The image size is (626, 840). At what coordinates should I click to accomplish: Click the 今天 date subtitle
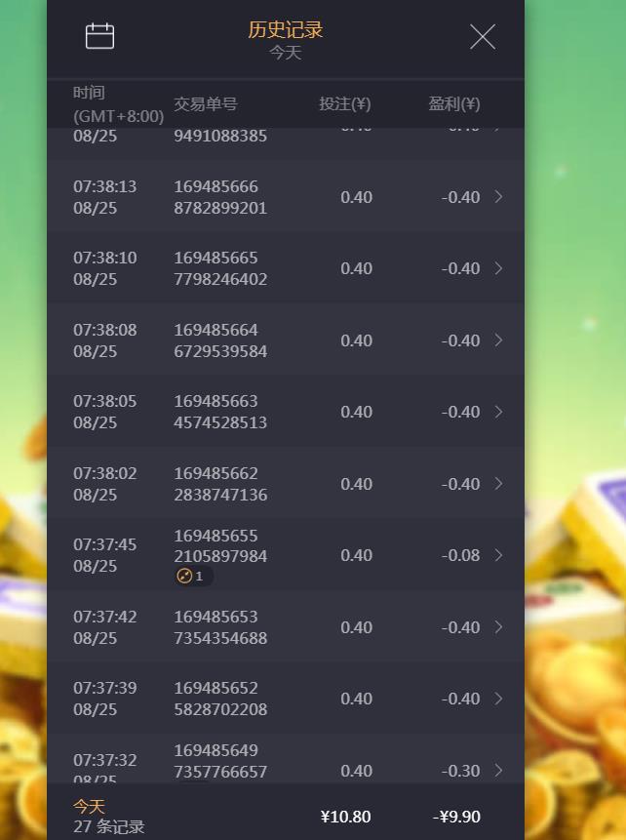pyautogui.click(x=286, y=53)
